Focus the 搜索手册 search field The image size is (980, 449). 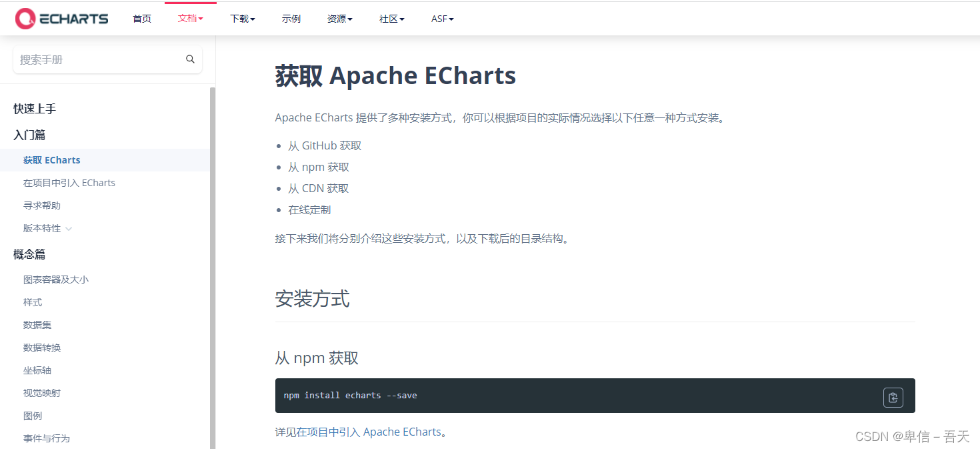tap(107, 59)
